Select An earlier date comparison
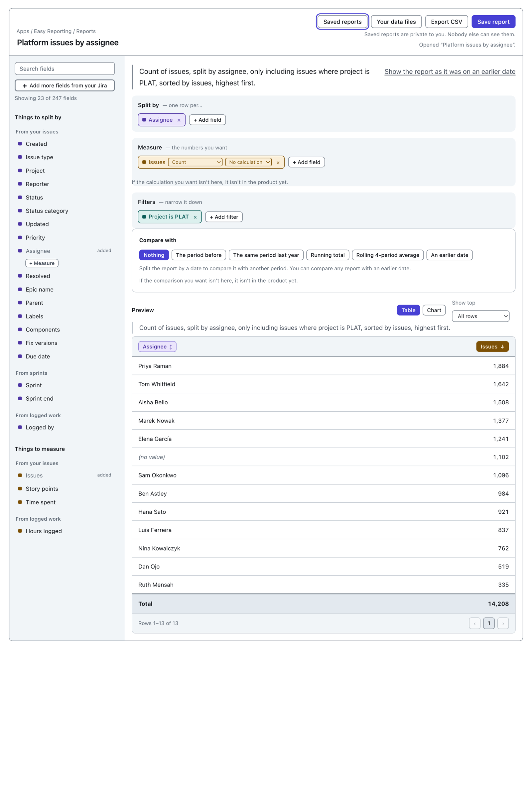 (x=449, y=255)
